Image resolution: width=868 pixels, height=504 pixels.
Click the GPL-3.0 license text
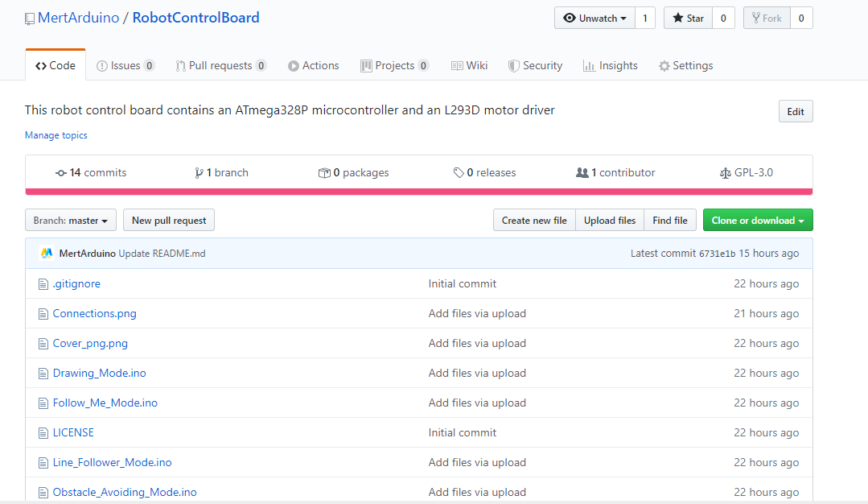point(754,173)
